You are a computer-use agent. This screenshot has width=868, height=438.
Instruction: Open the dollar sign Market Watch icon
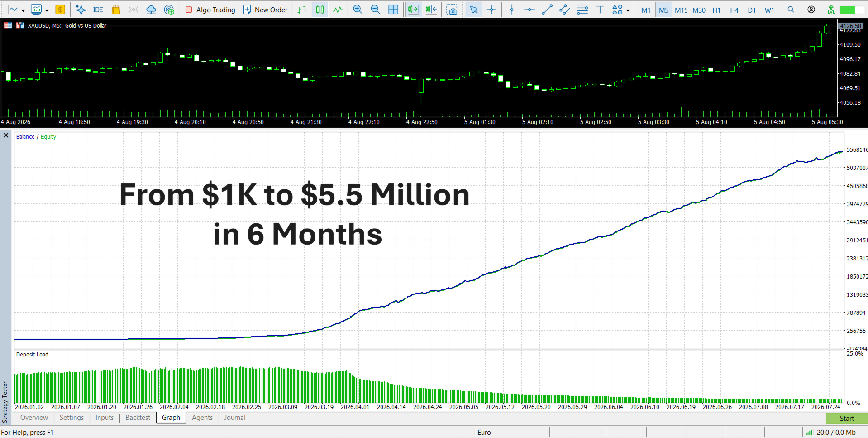click(x=60, y=10)
